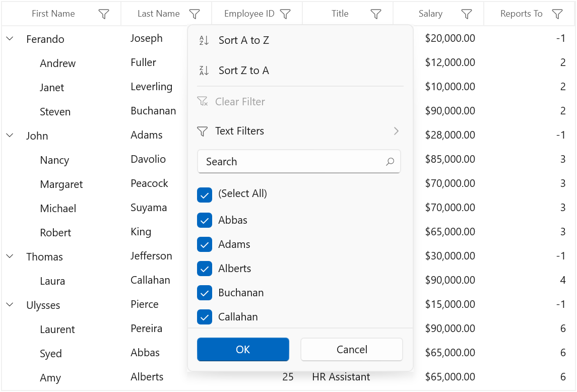Select the Michael cell
Screen dimensions: 577x392
(x=58, y=209)
